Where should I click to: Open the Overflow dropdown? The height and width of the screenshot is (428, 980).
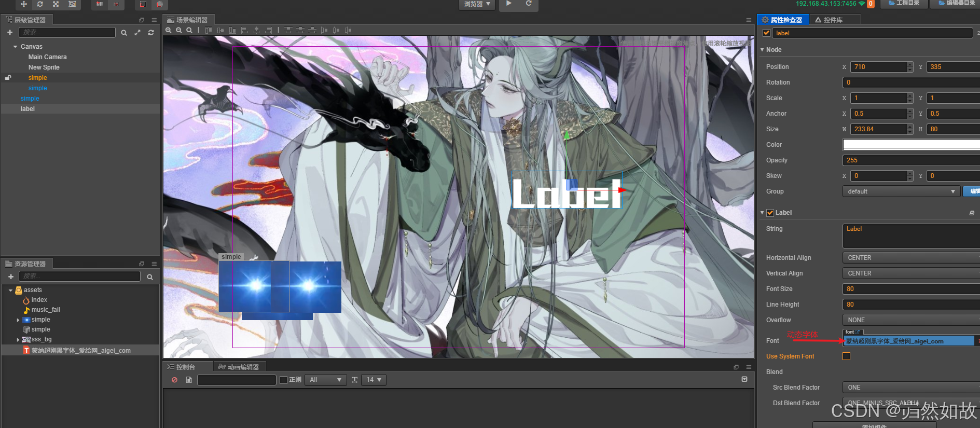(x=911, y=320)
